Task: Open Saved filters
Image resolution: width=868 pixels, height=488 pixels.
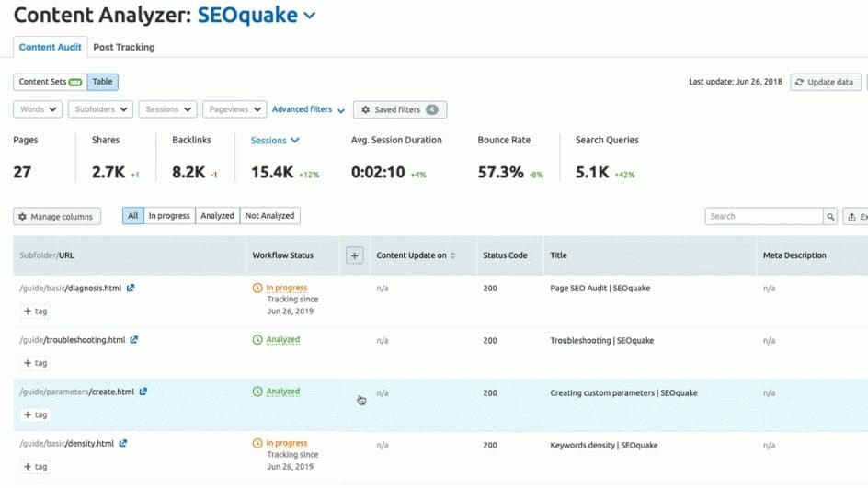Action: click(x=400, y=109)
